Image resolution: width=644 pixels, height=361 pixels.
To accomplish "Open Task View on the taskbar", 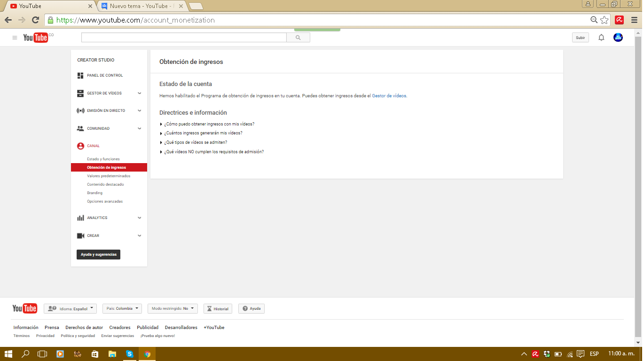I will tap(43, 354).
